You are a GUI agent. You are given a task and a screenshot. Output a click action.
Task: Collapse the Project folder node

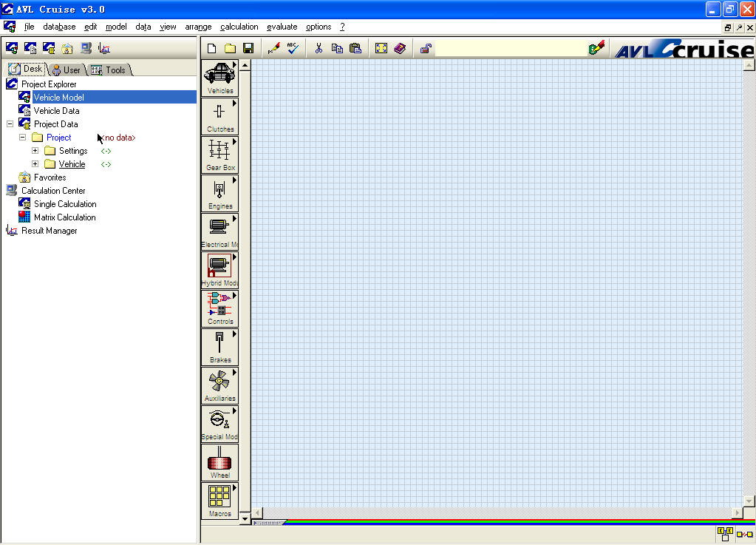click(22, 138)
